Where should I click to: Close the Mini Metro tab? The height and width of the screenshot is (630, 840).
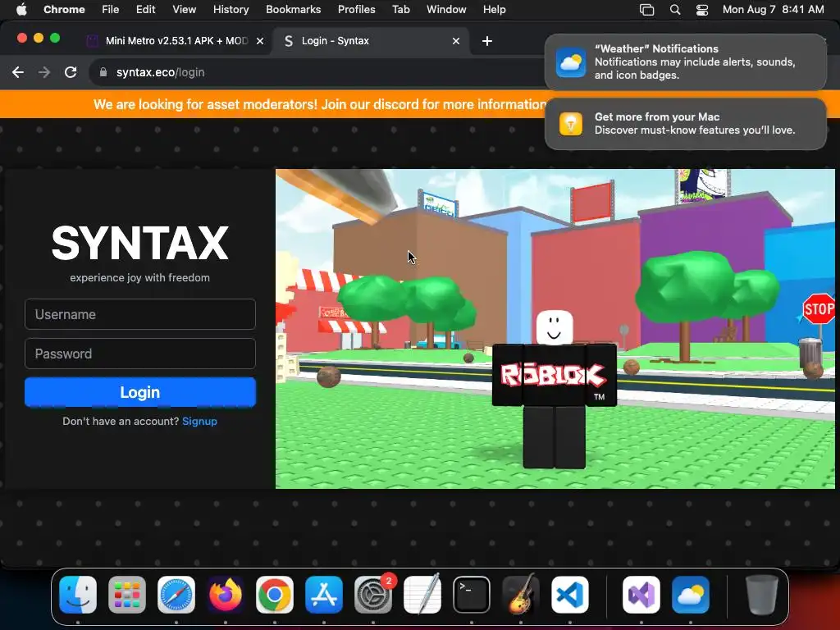tap(260, 41)
